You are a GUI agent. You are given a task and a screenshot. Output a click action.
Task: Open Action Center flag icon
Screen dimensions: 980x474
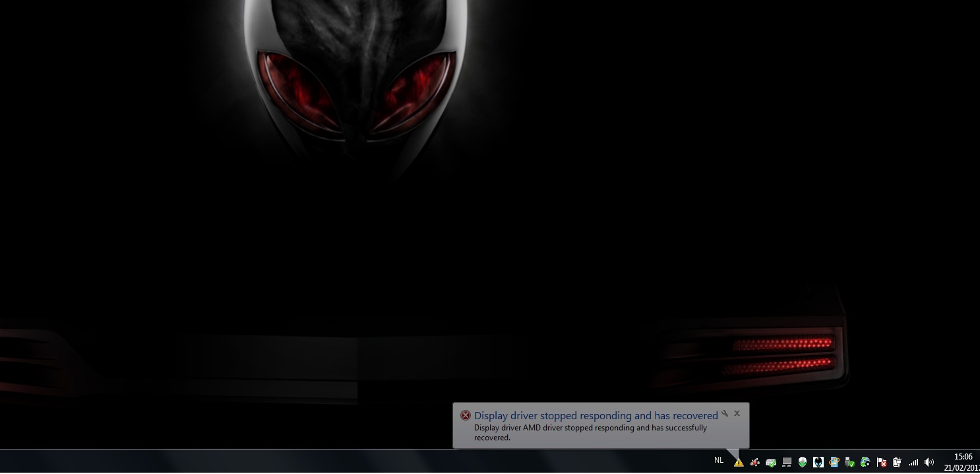(x=881, y=462)
